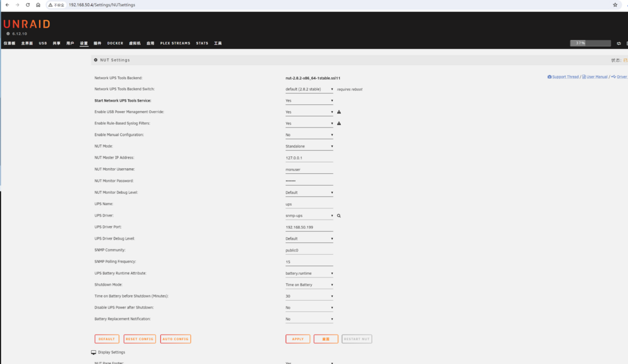Reload the page with the browser refresh icon
This screenshot has height=364, width=628.
click(x=28, y=5)
